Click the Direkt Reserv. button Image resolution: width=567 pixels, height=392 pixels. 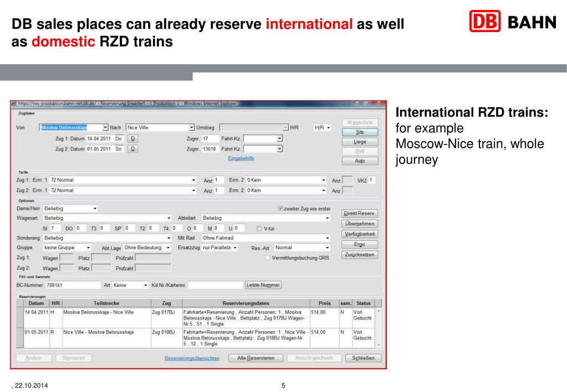359,214
